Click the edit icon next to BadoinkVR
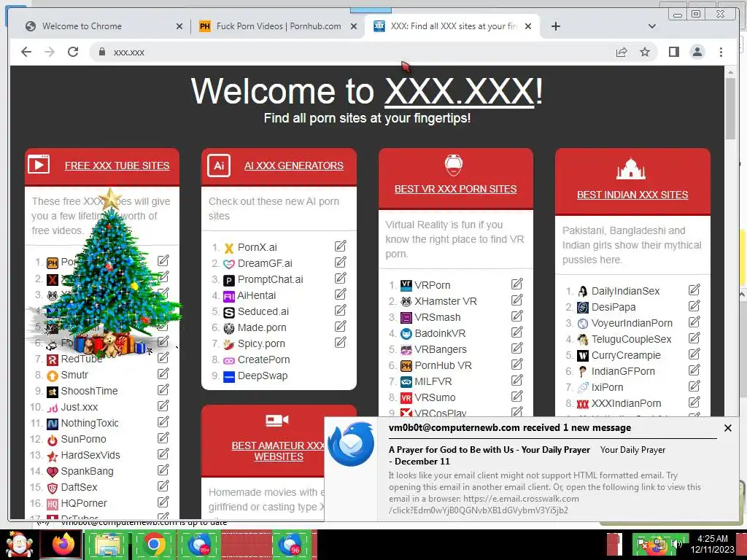Screen dimensions: 747x560 (x=517, y=332)
